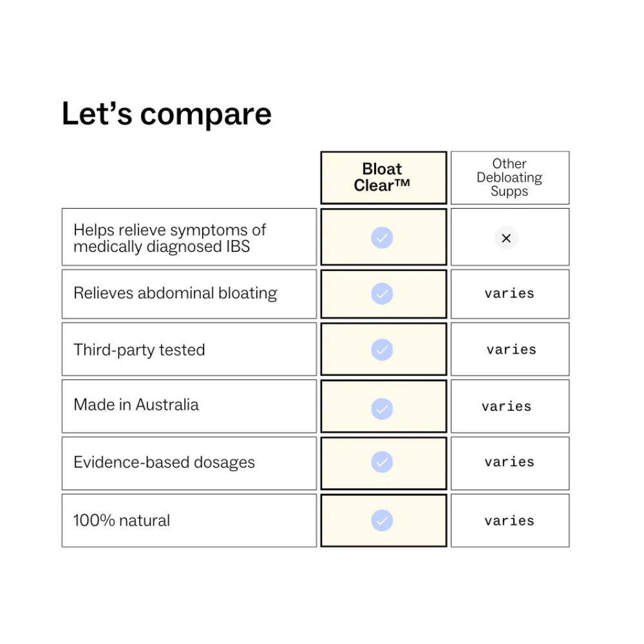Click the checkmark in Third-party tested row
Screen dimensions: 644x644
(x=382, y=350)
